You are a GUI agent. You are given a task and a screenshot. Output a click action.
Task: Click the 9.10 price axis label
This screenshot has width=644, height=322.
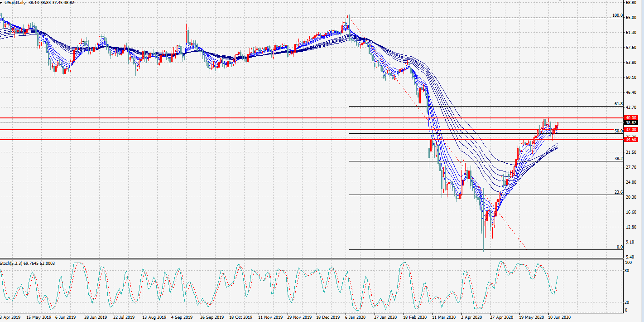click(x=630, y=242)
